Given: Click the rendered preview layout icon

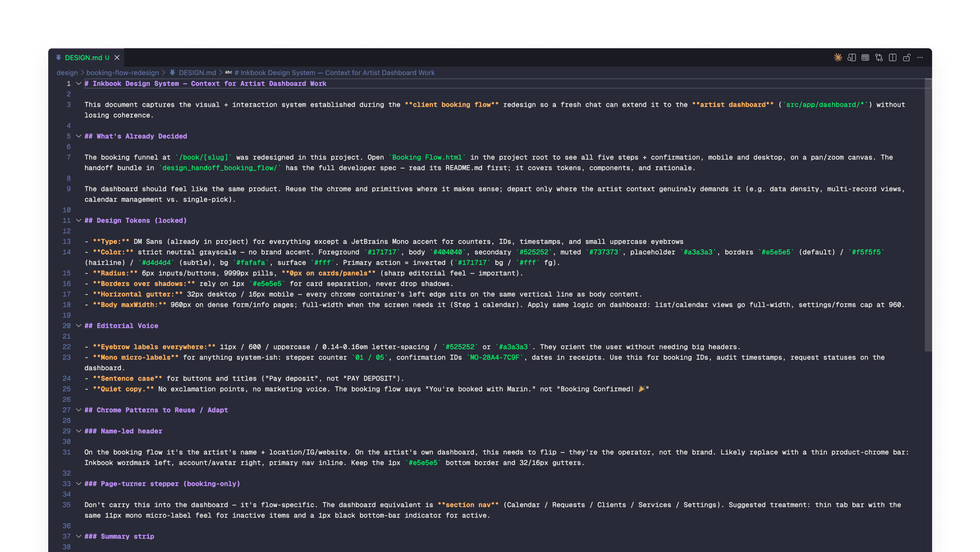Looking at the screenshot, I should tap(865, 58).
